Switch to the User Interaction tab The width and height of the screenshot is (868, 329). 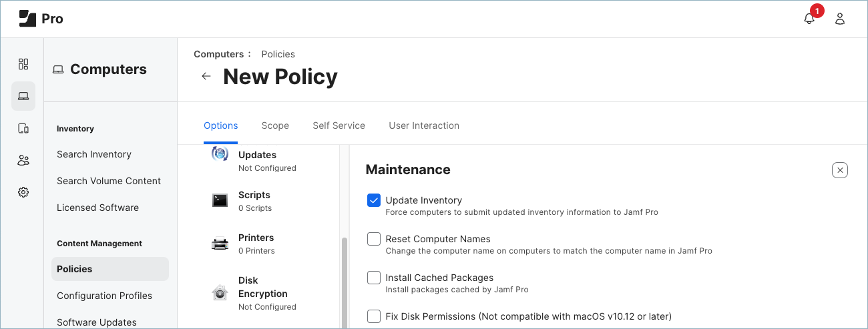pos(424,125)
